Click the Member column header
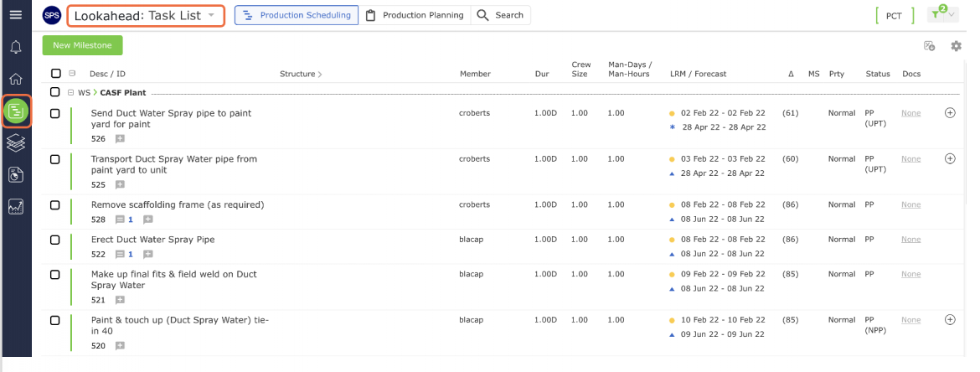The width and height of the screenshot is (980, 372). point(475,74)
